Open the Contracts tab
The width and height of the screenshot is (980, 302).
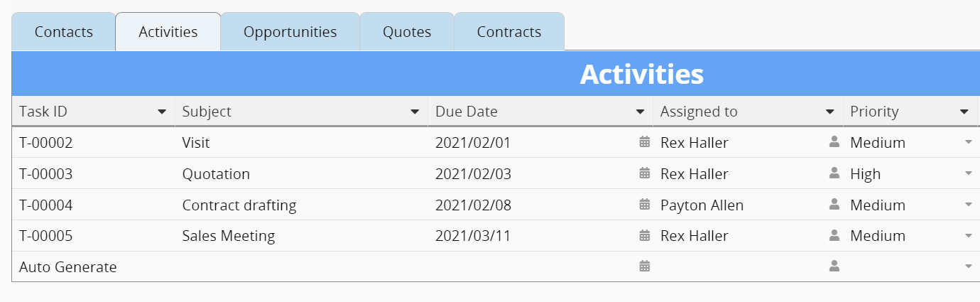(509, 32)
